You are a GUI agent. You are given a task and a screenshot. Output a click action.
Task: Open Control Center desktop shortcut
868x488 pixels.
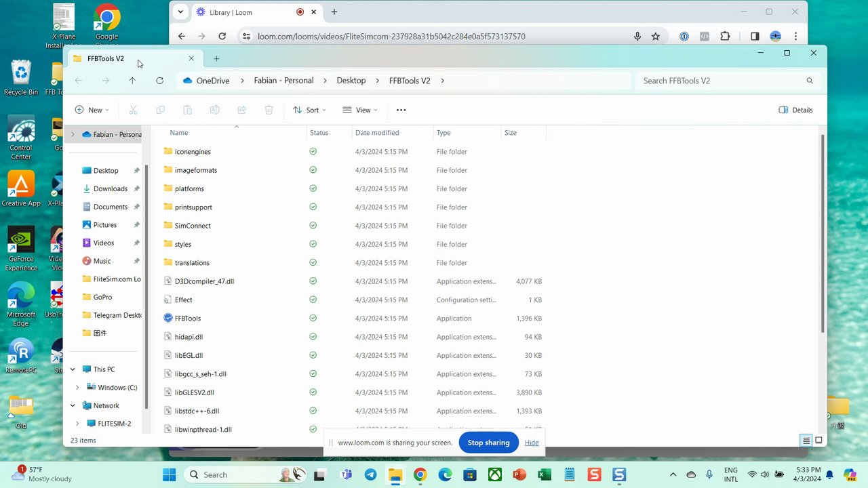pyautogui.click(x=21, y=138)
